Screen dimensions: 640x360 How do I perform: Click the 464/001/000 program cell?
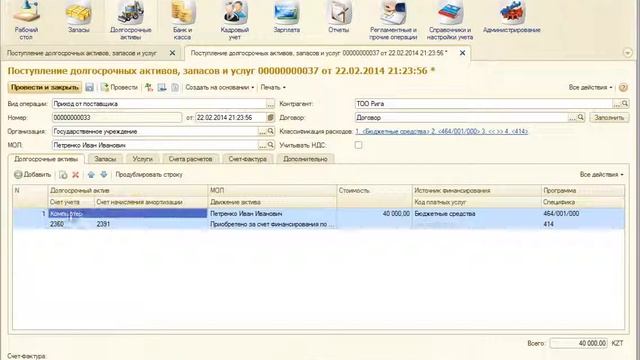[582, 213]
